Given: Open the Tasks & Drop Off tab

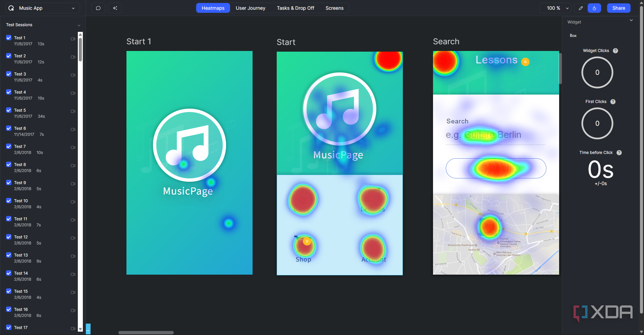Looking at the screenshot, I should click(x=296, y=8).
